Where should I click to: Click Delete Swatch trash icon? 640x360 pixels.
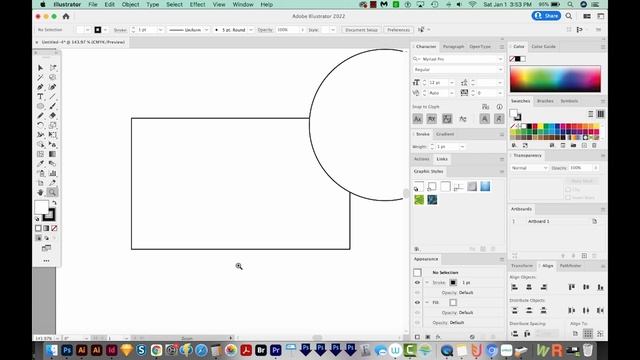point(595,145)
